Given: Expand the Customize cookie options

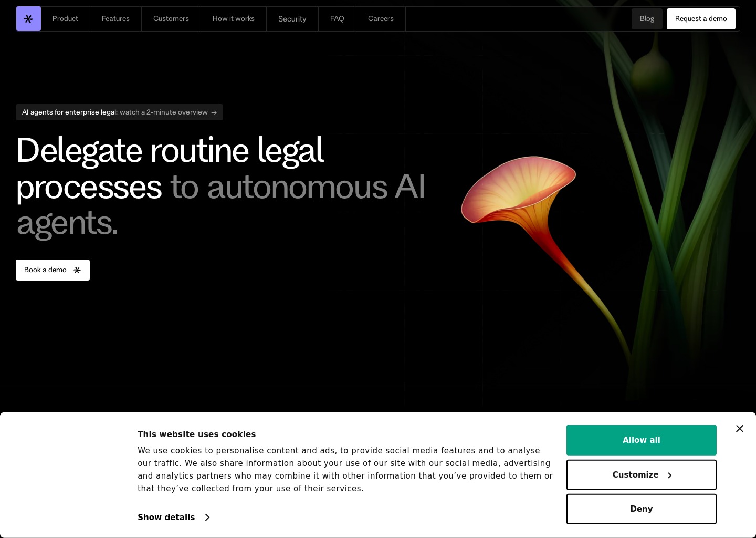Looking at the screenshot, I should click(642, 475).
